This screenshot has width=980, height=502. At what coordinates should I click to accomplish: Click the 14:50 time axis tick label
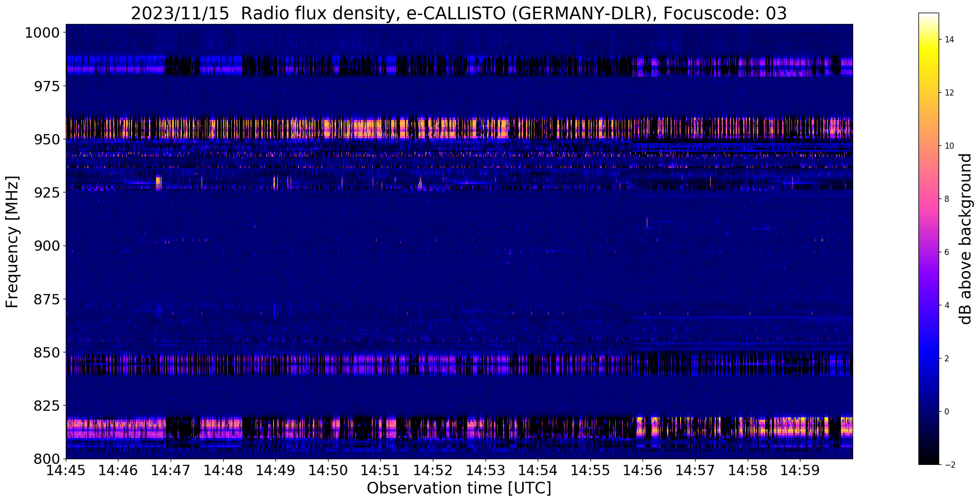point(328,470)
